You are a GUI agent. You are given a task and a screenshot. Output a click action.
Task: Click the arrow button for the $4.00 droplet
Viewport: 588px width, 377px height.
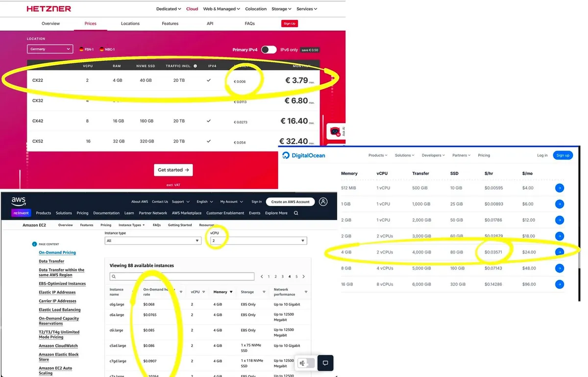tap(560, 188)
